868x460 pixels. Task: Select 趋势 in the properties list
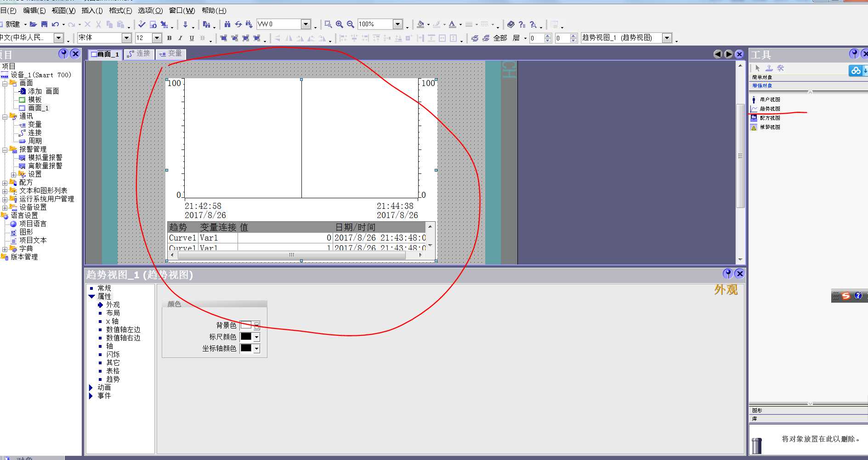pyautogui.click(x=113, y=379)
